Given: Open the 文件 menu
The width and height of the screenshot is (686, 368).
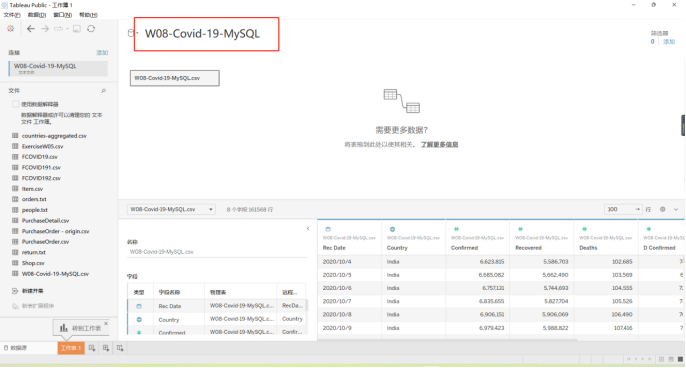Looking at the screenshot, I should click(12, 15).
